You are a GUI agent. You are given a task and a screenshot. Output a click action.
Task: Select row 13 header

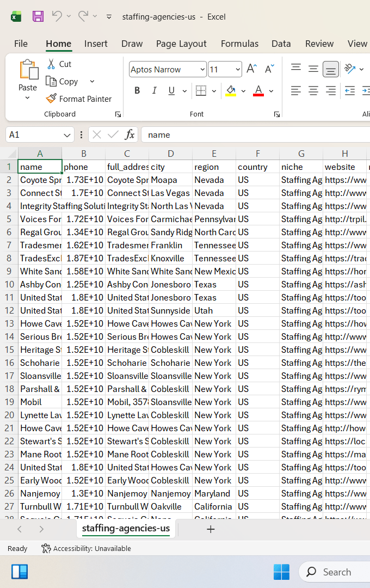click(9, 323)
